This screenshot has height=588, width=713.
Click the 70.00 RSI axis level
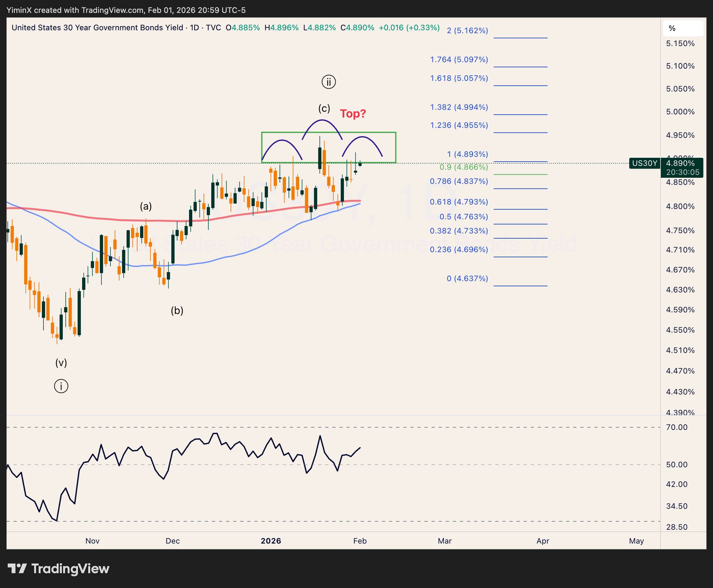pos(677,427)
